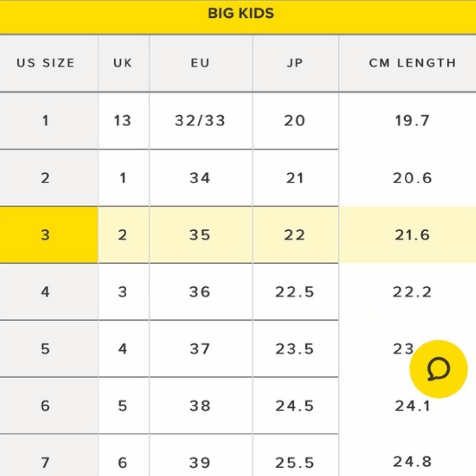Screen dimensions: 476x476
Task: Select the UK column header
Action: [x=123, y=63]
